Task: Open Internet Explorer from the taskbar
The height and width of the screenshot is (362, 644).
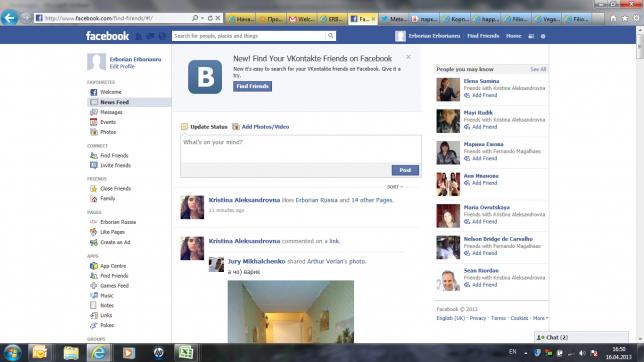Action: pos(99,353)
